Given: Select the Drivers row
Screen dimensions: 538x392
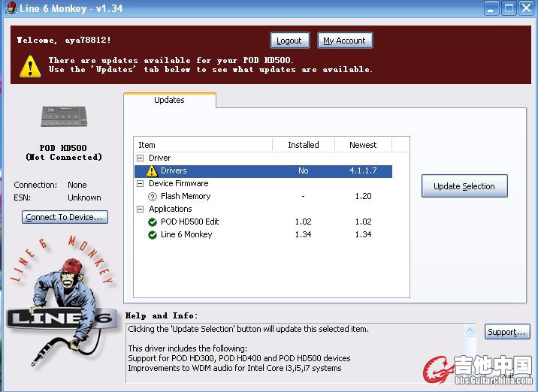Looking at the screenshot, I should point(263,170).
